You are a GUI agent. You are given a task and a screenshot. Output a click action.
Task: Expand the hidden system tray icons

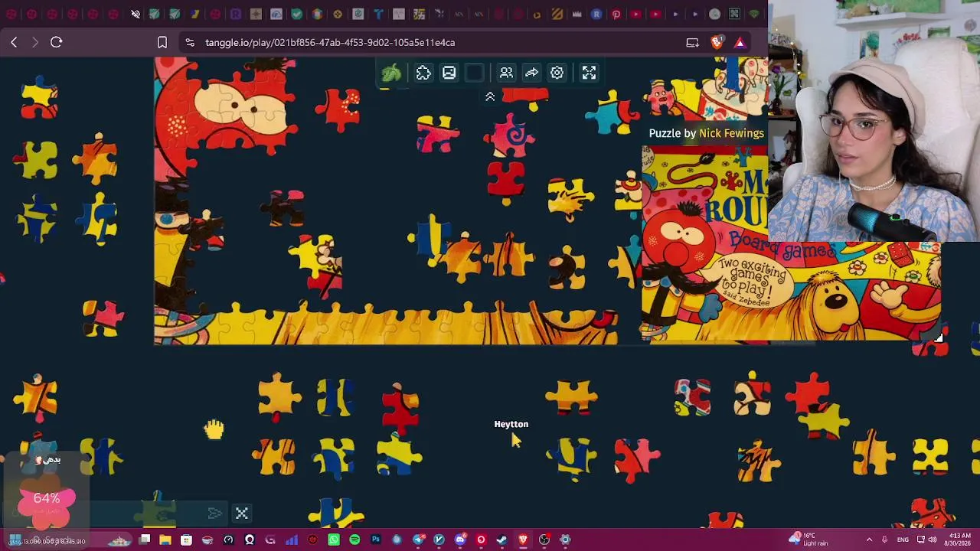tap(869, 540)
